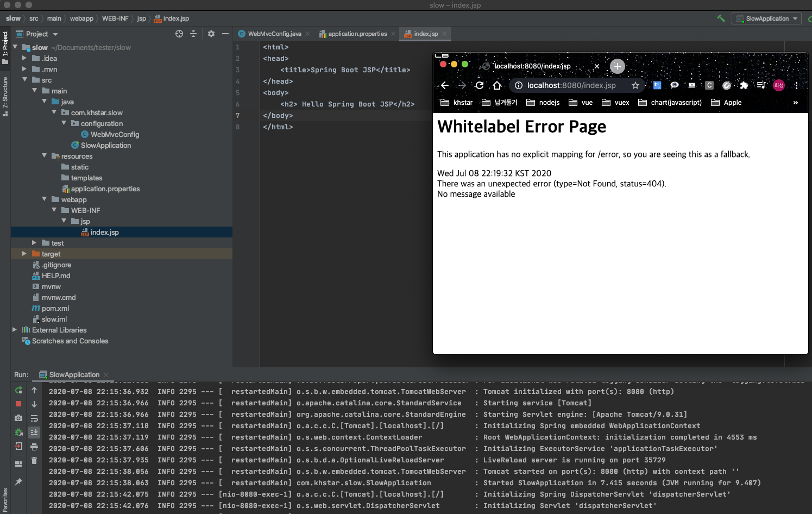The image size is (812, 514).
Task: Click the red exit arrow icon
Action: coord(18,446)
